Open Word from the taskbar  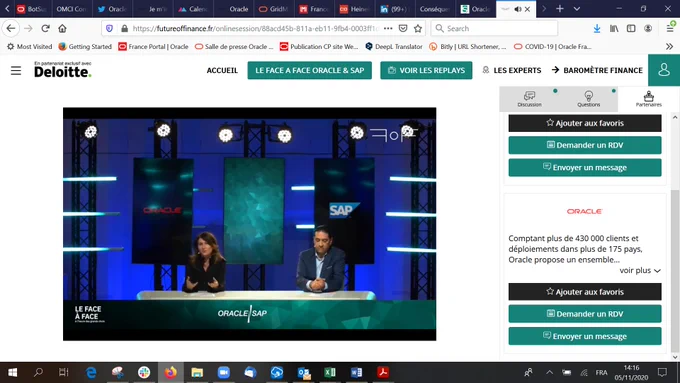[x=356, y=372]
